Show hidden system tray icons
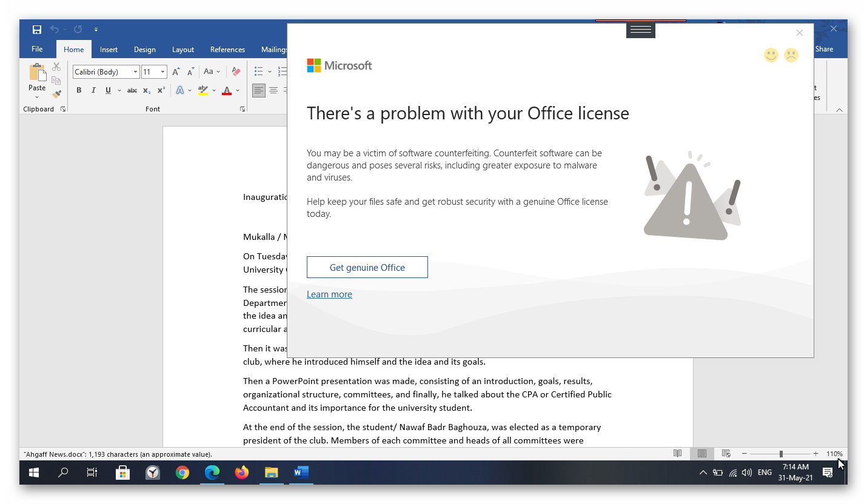The height and width of the screenshot is (504, 867). tap(703, 472)
